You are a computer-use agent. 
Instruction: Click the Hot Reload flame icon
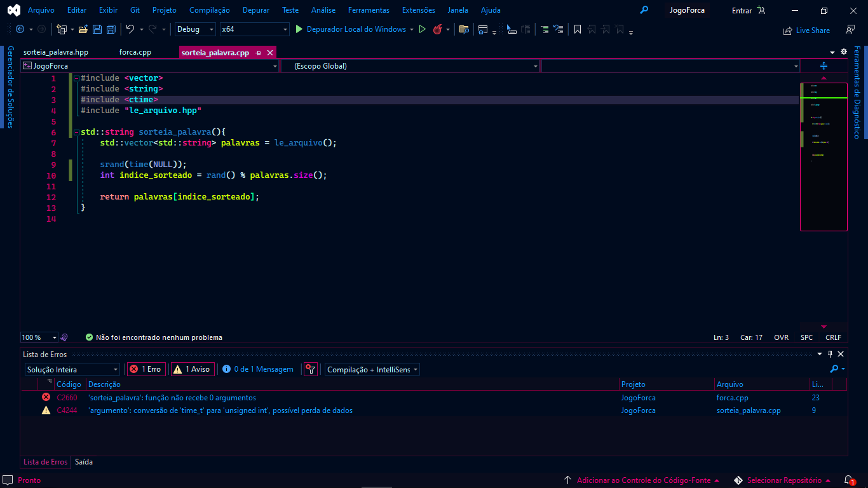(438, 29)
